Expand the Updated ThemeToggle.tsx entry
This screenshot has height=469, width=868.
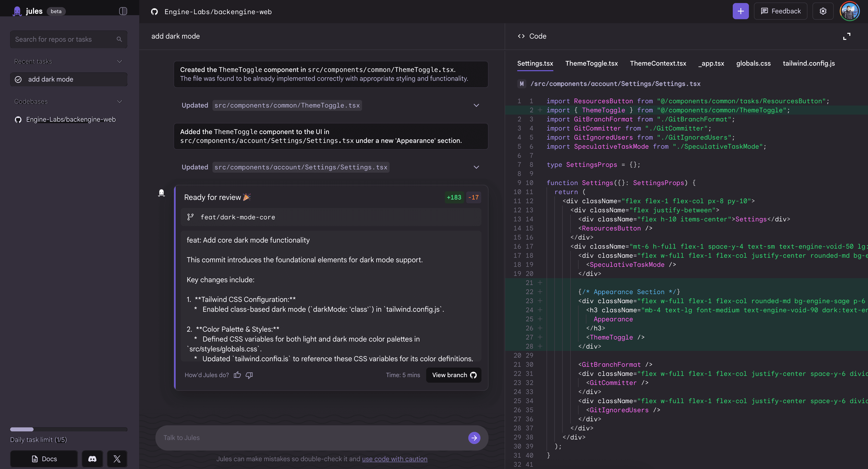click(x=476, y=105)
